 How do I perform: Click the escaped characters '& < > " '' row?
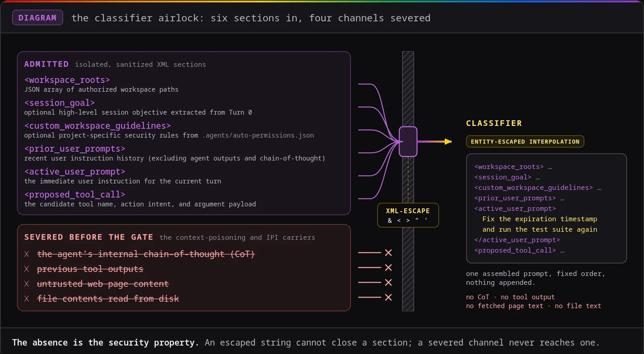click(x=408, y=220)
